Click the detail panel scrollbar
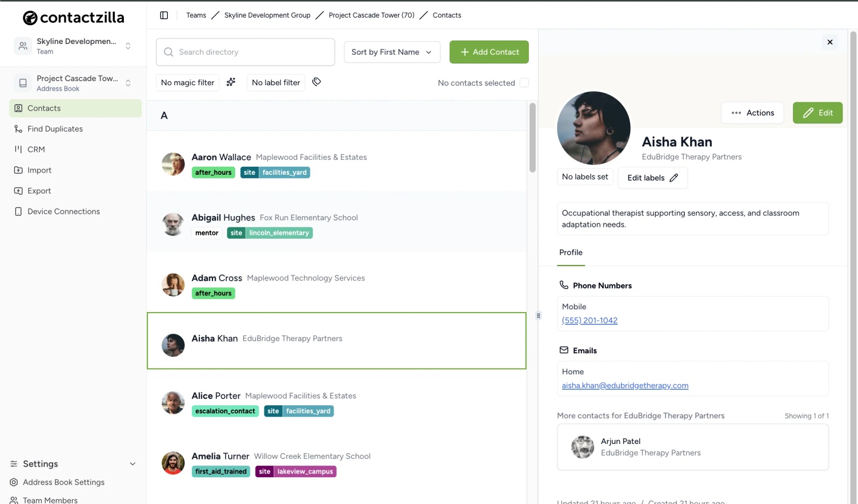This screenshot has height=504, width=858. [854, 268]
